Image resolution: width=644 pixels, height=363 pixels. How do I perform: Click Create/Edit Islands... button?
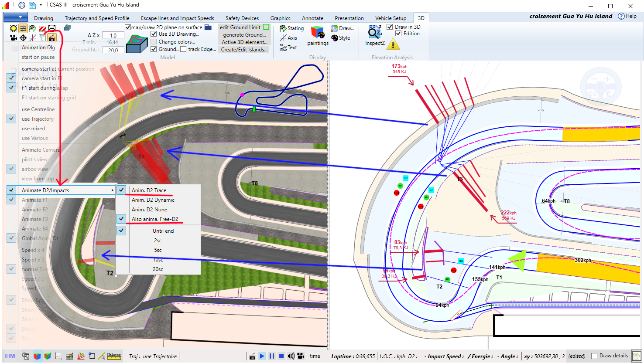[244, 49]
